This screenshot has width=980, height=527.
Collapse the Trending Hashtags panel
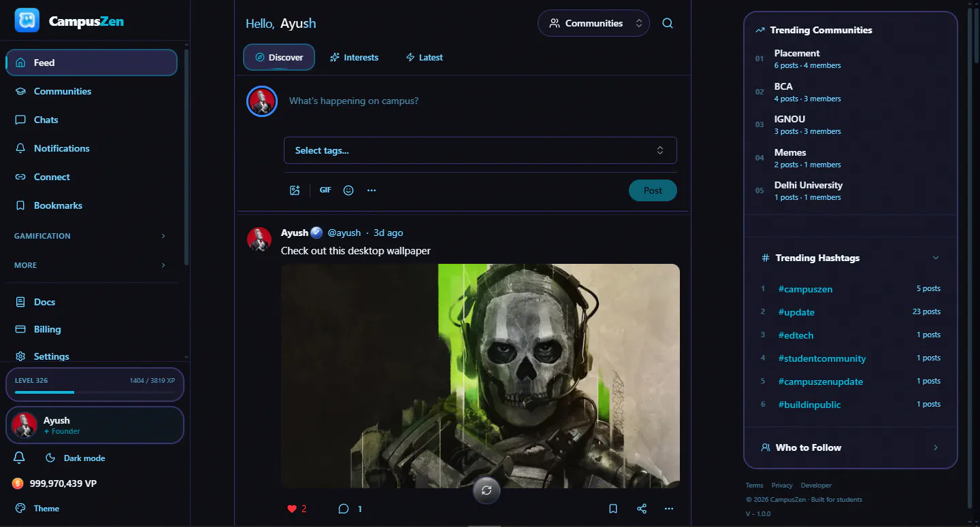(x=936, y=258)
